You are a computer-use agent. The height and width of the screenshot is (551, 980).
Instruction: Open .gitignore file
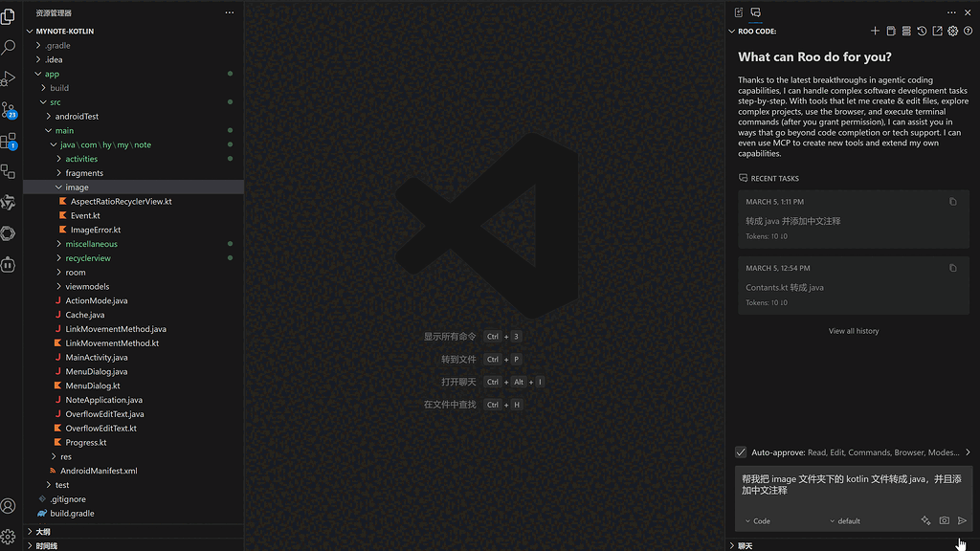click(68, 499)
